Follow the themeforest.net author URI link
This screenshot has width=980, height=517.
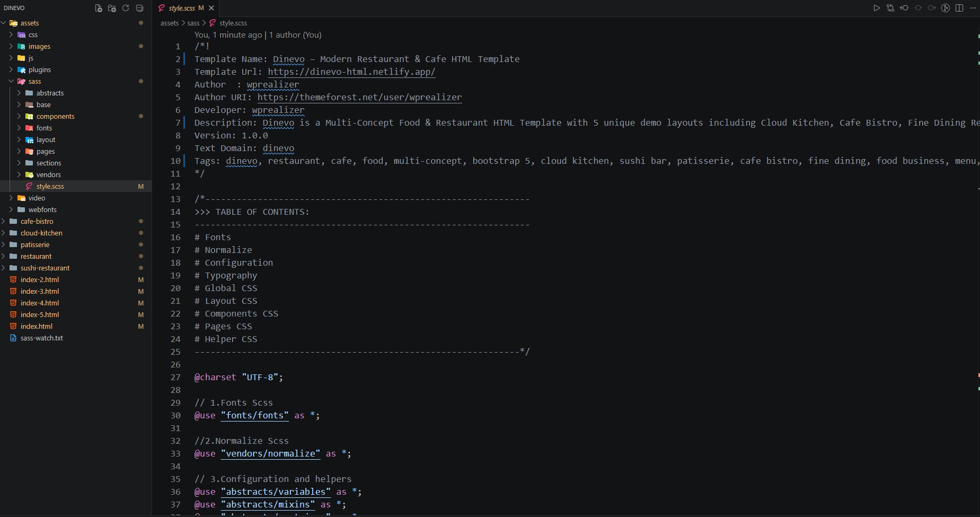click(359, 97)
